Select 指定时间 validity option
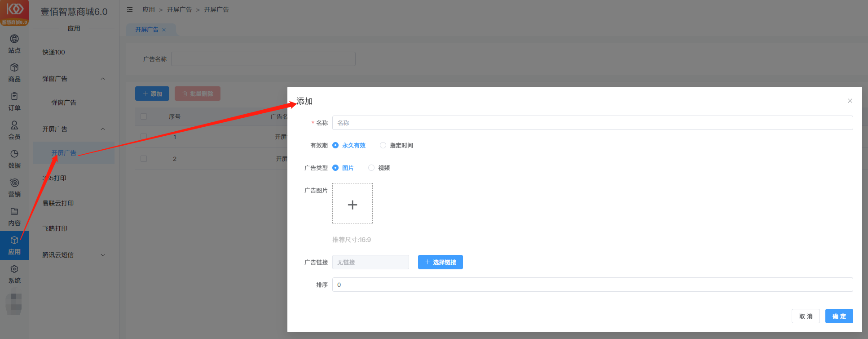The image size is (868, 339). click(397, 145)
